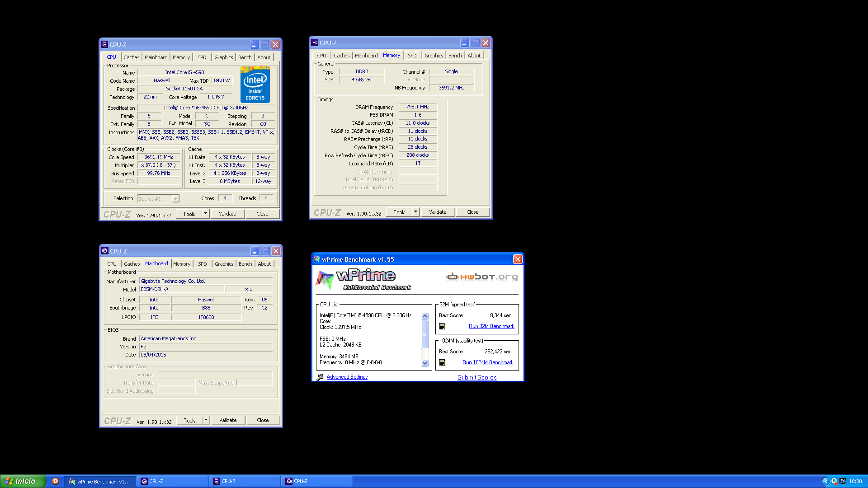Open About tab in Mainboard window
The height and width of the screenshot is (488, 868).
264,264
